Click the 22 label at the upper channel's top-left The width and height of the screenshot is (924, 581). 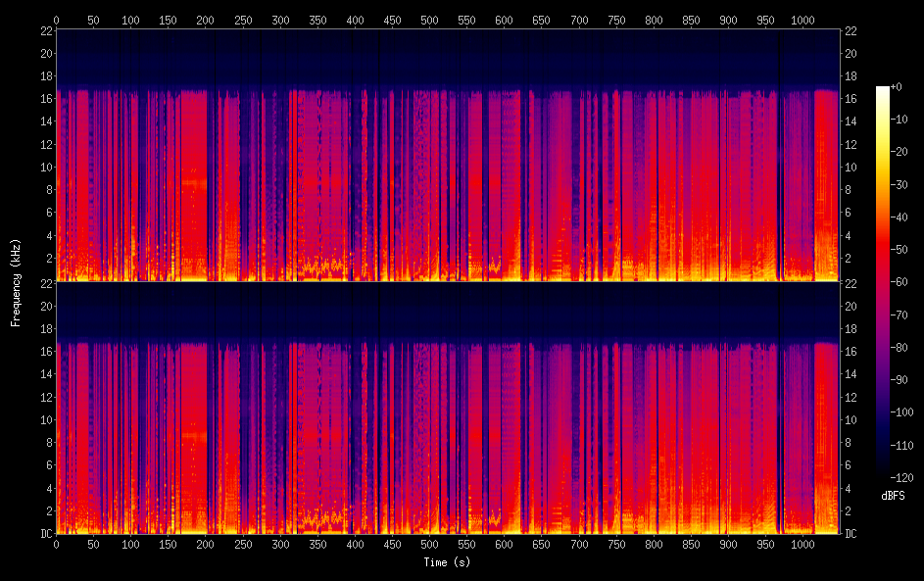(45, 31)
